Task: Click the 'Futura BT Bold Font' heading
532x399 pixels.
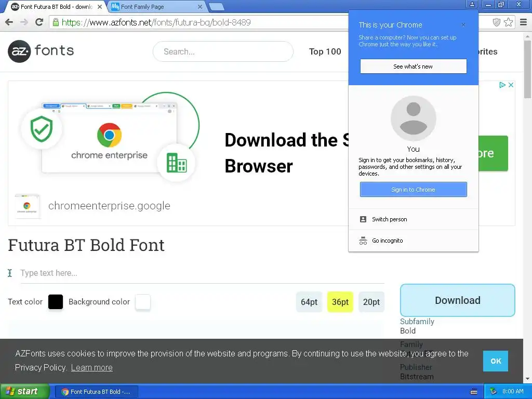Action: pyautogui.click(x=86, y=245)
